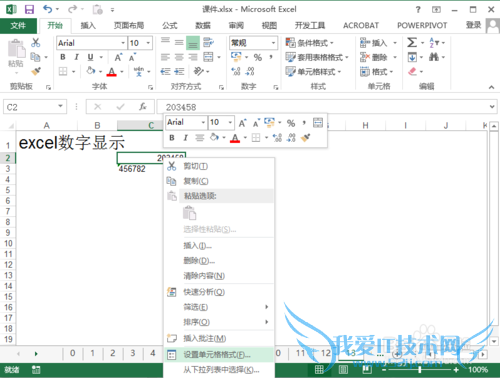Image resolution: width=500 pixels, height=378 pixels.
Task: Click the Save icon in quick access toolbar
Action: [29, 9]
